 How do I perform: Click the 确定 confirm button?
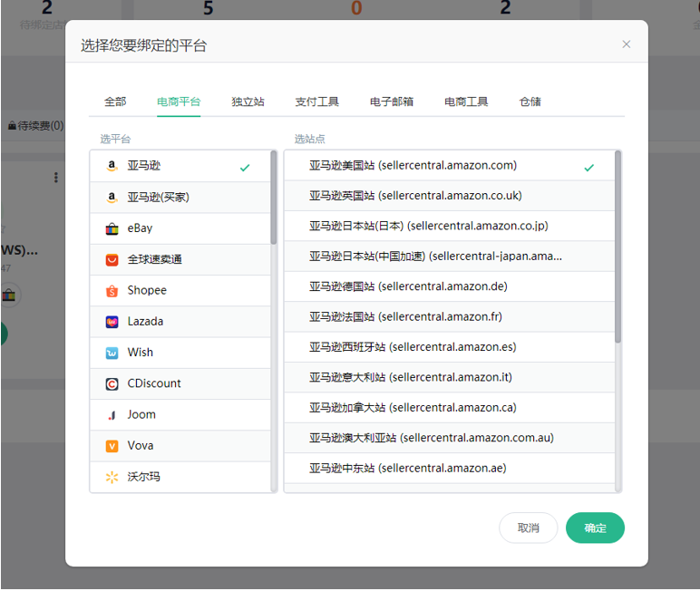coord(595,528)
